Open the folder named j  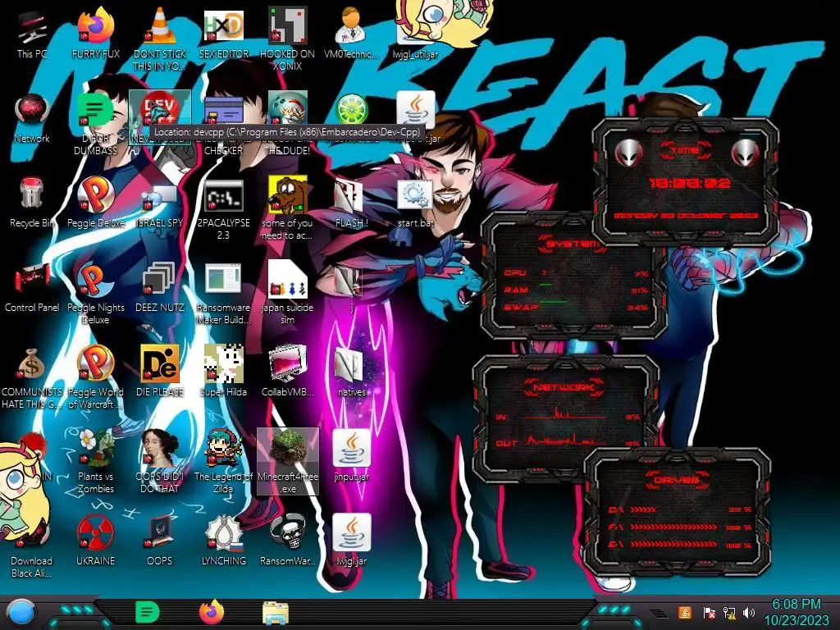click(x=351, y=281)
